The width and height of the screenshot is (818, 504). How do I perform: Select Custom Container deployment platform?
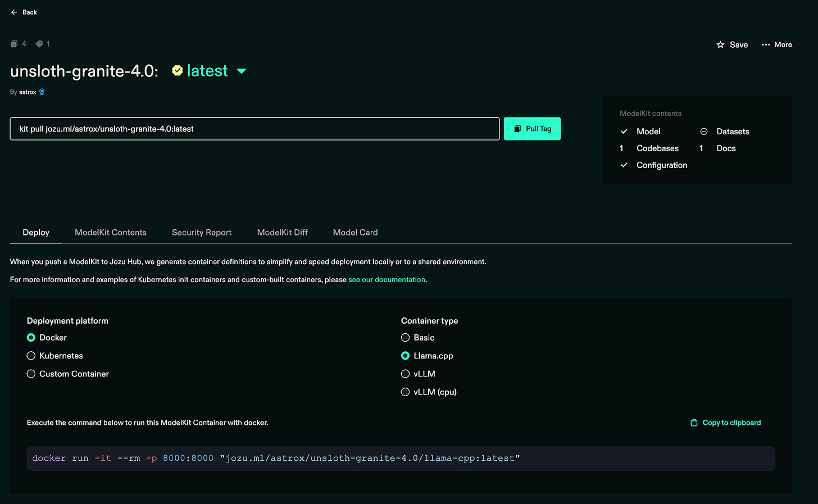(x=31, y=374)
